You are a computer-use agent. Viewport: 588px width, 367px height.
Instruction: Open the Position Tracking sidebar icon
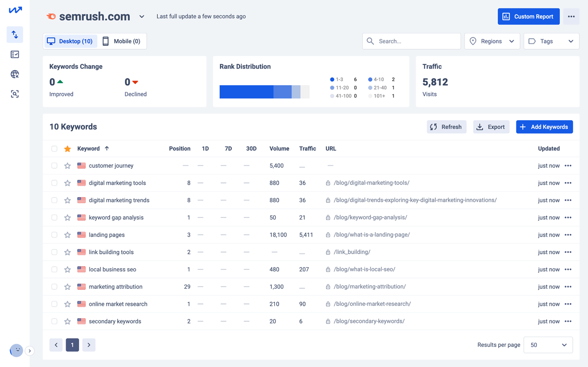coord(15,35)
